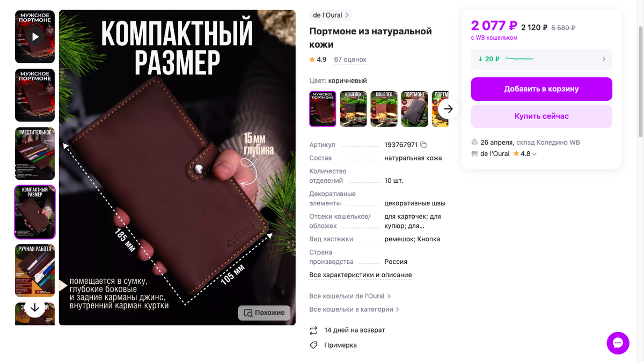This screenshot has height=362, width=644.
Task: Select the second color variant Кошелек
Action: pos(353,109)
